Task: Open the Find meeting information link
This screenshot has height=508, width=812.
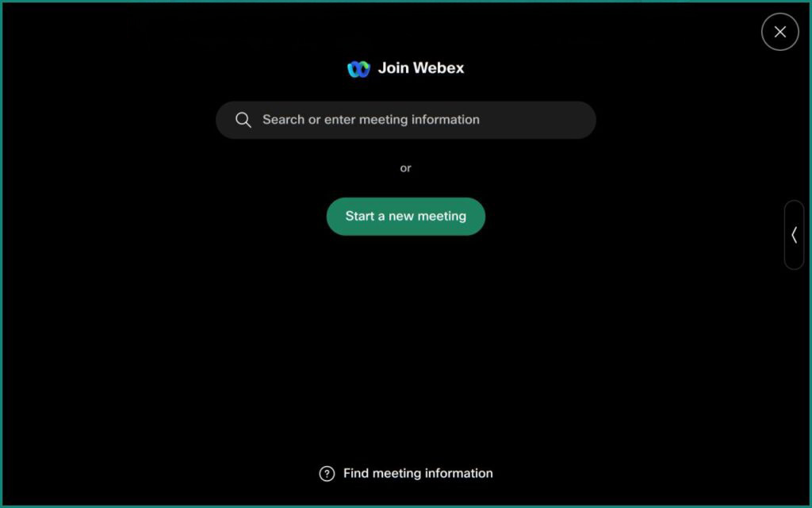Action: pos(417,474)
